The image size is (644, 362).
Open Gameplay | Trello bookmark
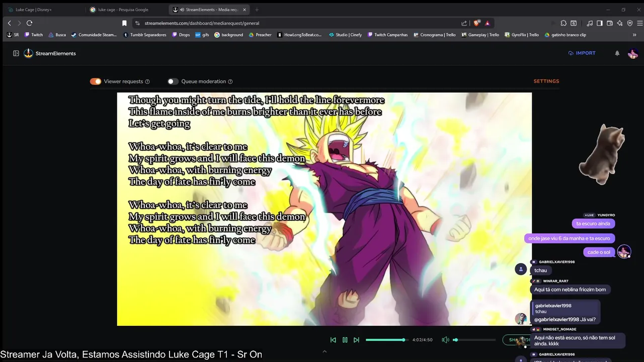click(480, 35)
